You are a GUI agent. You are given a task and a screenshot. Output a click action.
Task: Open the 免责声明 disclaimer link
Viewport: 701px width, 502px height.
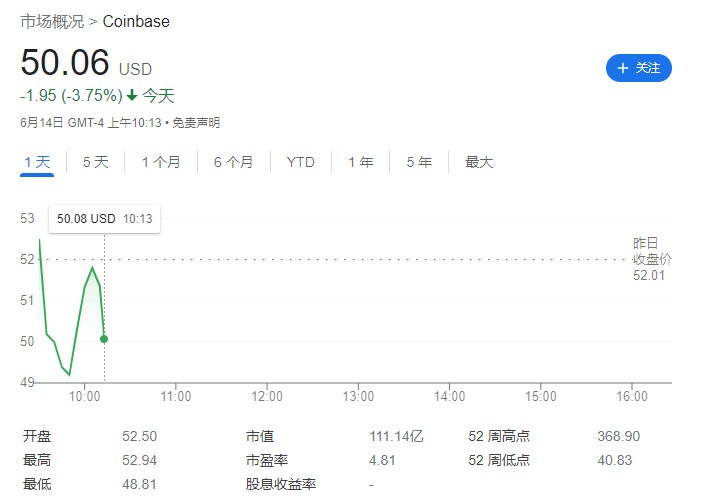point(195,123)
